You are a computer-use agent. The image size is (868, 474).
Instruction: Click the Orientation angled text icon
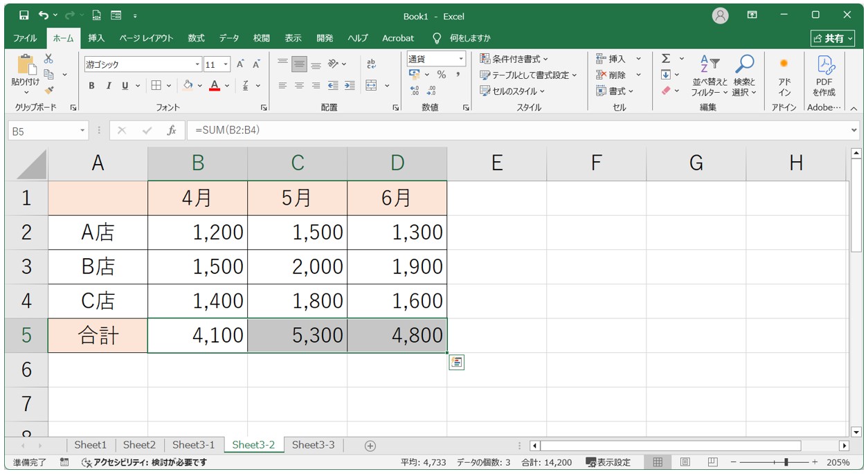[x=333, y=64]
